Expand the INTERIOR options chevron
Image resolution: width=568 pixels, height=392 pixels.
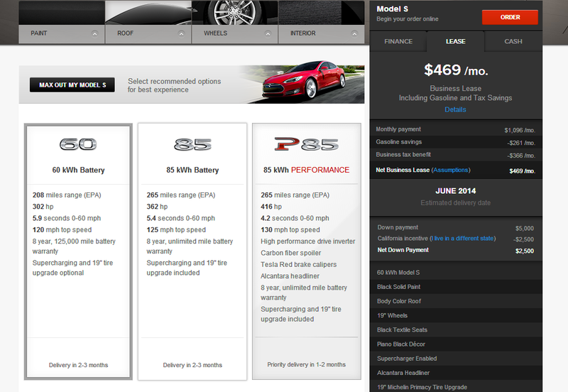pos(354,33)
